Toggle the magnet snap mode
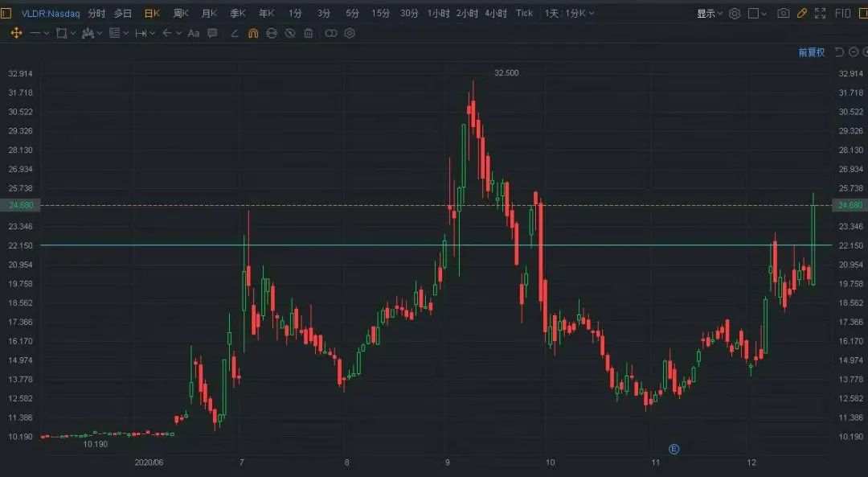868x477 pixels. click(253, 33)
